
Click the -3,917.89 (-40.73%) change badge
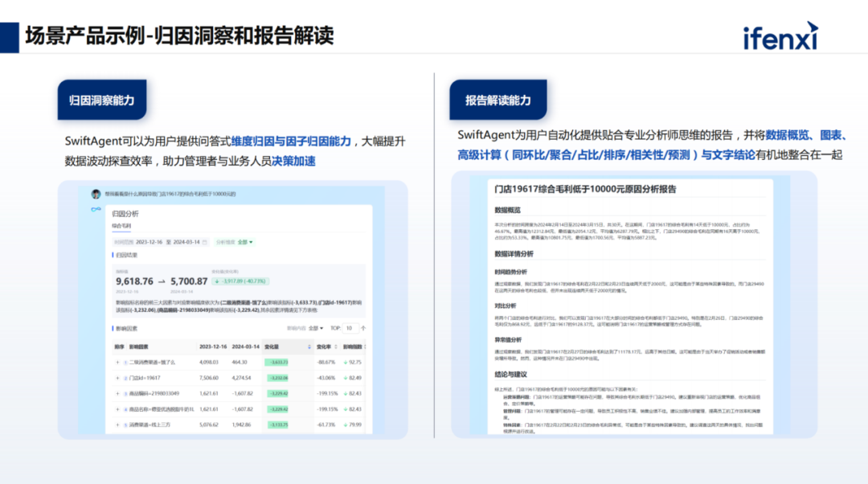pos(241,281)
